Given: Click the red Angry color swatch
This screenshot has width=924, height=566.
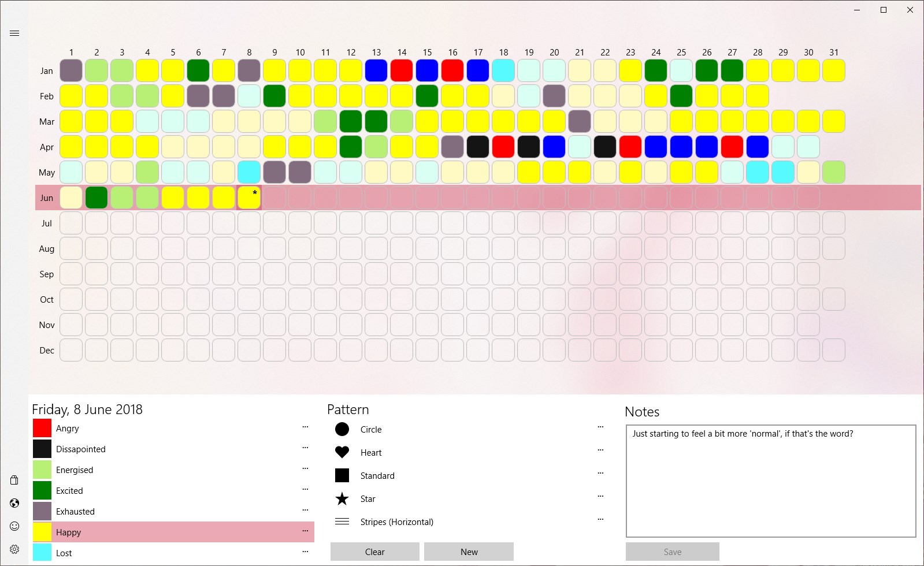Looking at the screenshot, I should [x=42, y=428].
